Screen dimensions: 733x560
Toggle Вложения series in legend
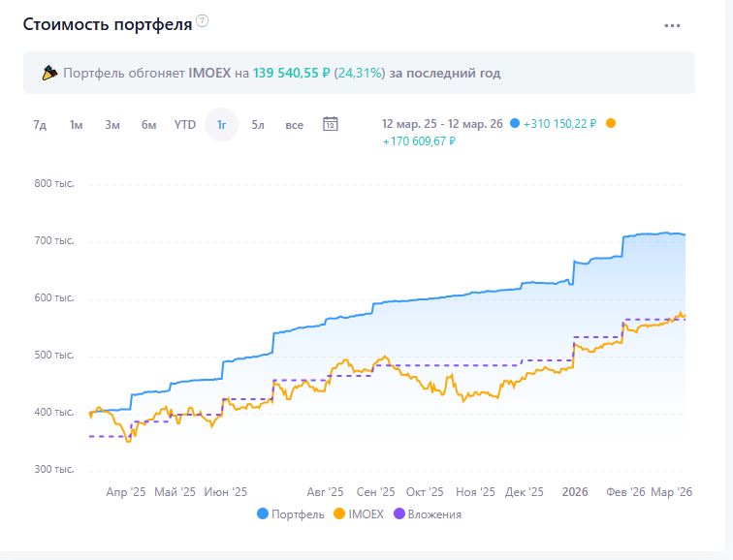pyautogui.click(x=428, y=514)
